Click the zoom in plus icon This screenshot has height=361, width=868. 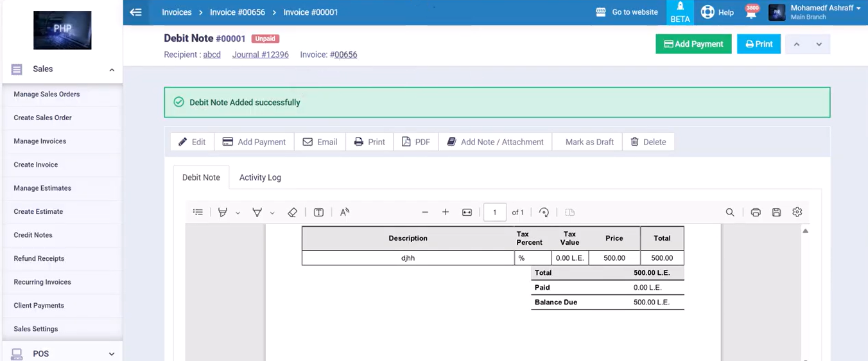coord(445,213)
